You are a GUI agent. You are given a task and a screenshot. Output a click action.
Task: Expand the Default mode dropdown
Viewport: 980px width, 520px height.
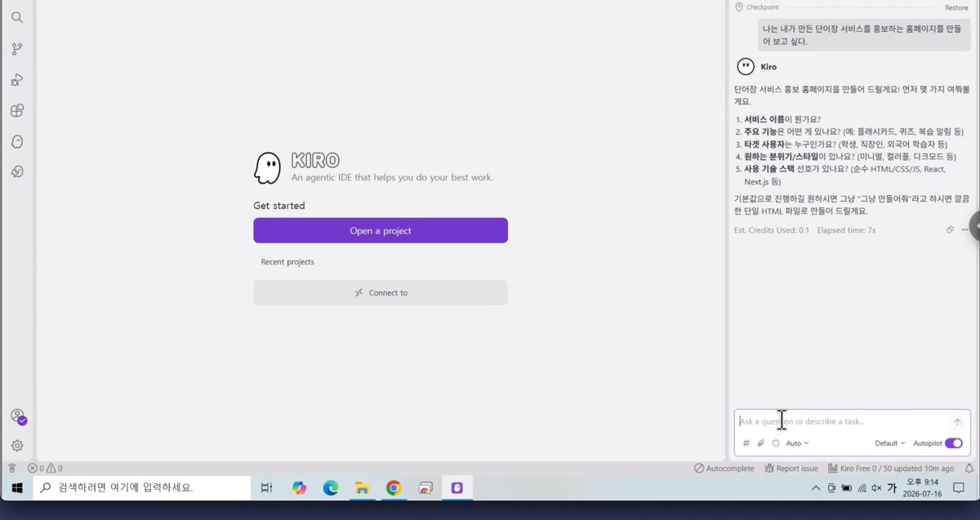click(890, 443)
